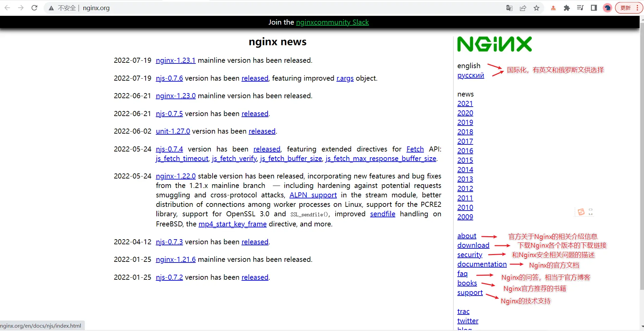This screenshot has height=331, width=644.
Task: Click the browser back arrow
Action: [x=7, y=8]
